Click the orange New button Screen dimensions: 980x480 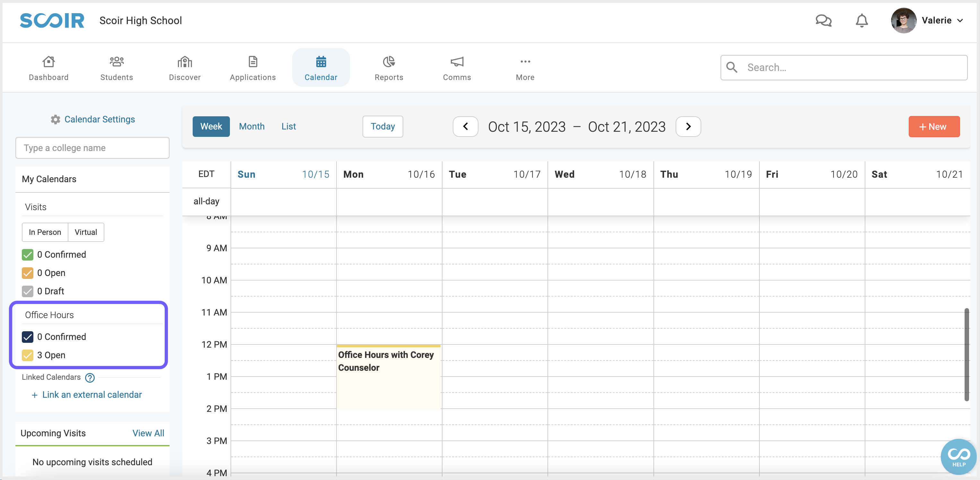click(934, 126)
